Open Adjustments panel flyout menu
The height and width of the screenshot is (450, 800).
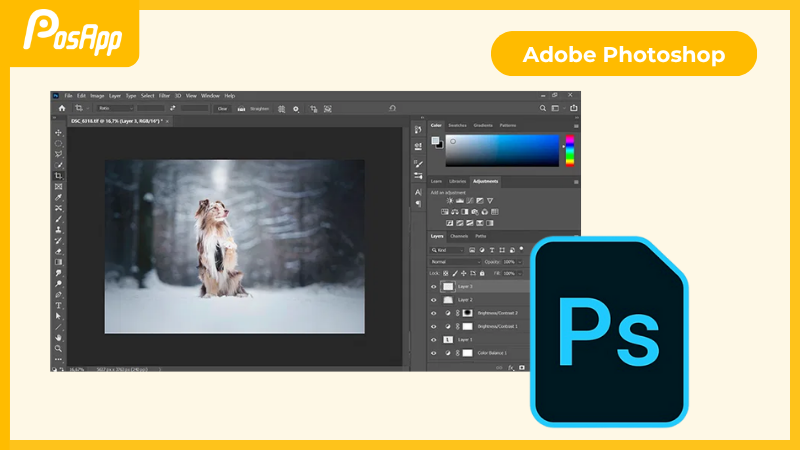[576, 182]
